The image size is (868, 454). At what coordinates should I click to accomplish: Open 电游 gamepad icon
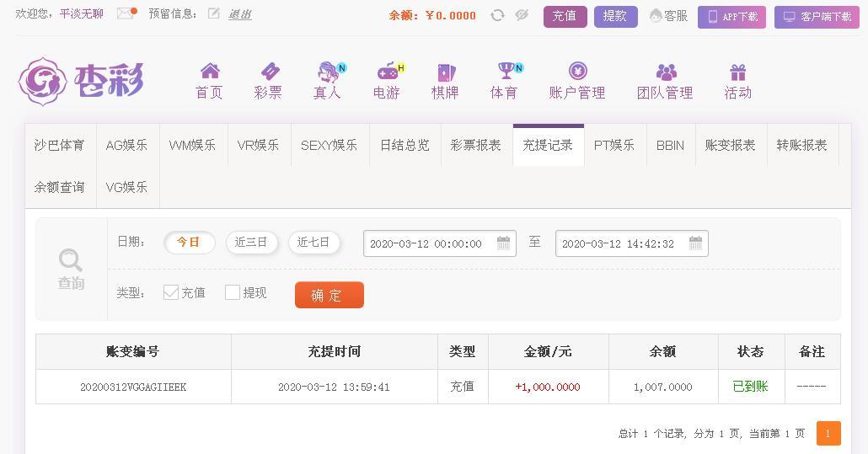[x=388, y=72]
